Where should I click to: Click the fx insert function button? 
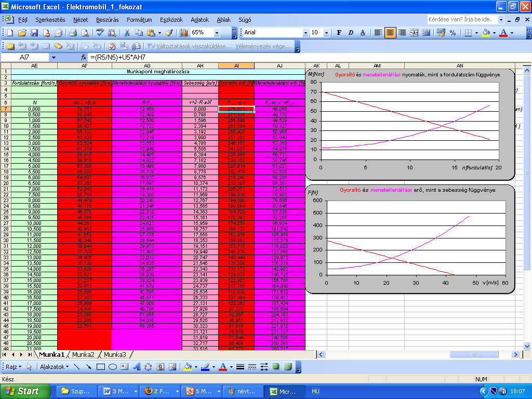click(84, 57)
